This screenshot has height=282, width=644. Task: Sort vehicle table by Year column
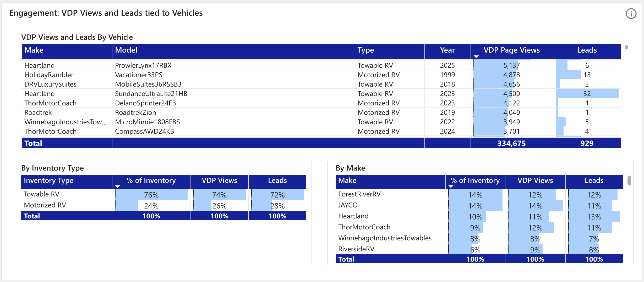pyautogui.click(x=447, y=50)
